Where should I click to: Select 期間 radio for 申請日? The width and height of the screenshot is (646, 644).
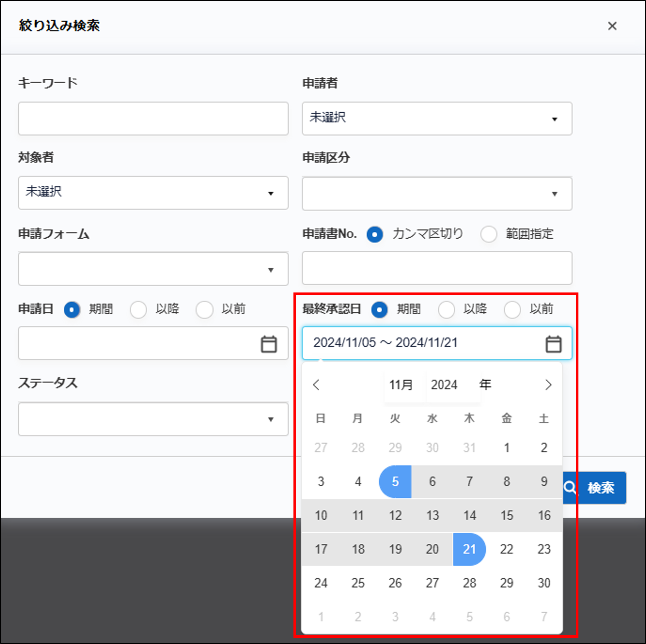point(72,309)
